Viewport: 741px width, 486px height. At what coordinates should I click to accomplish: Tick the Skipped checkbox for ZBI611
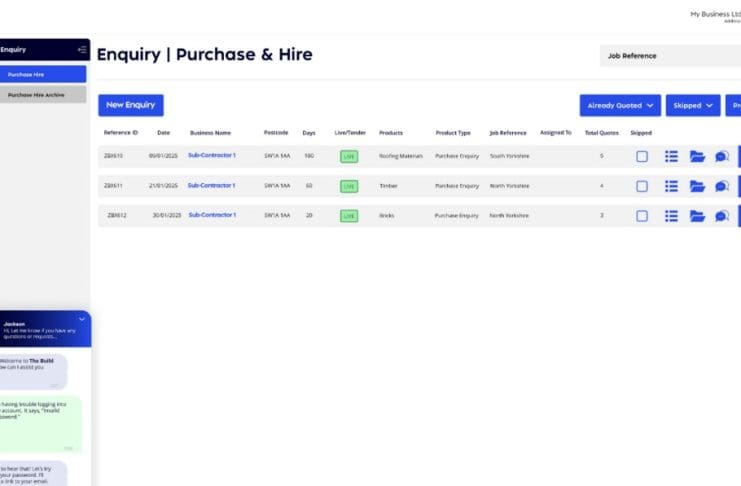pyautogui.click(x=642, y=186)
